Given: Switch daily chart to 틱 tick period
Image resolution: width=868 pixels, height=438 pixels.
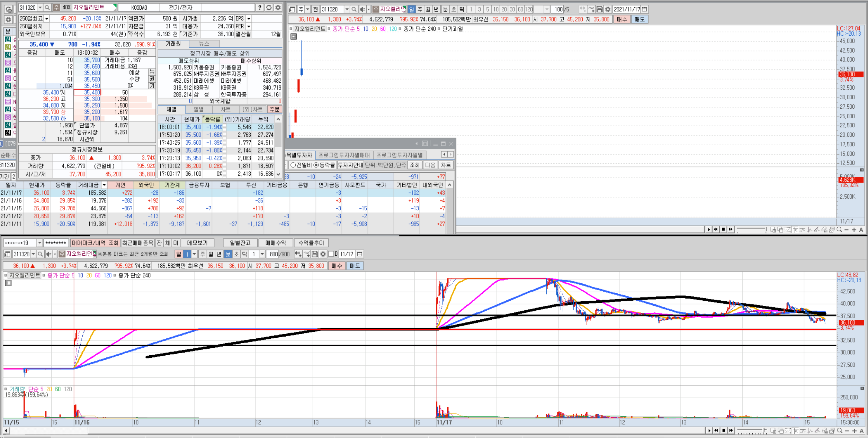Looking at the screenshot, I should [462, 9].
